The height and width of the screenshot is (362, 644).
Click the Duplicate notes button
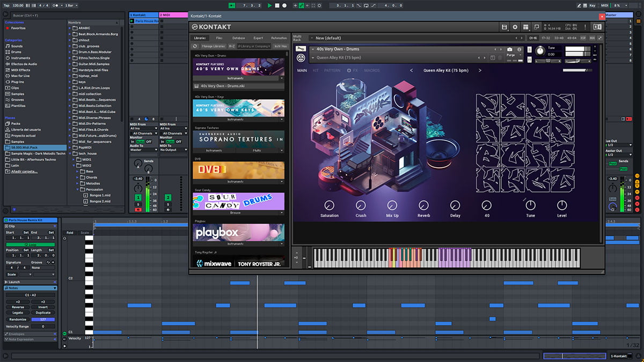(x=43, y=313)
